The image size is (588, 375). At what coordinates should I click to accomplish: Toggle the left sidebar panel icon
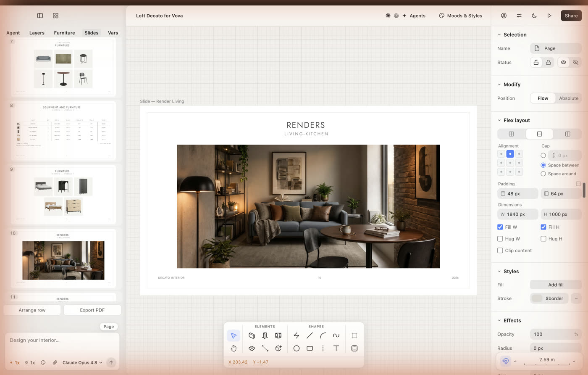click(40, 16)
